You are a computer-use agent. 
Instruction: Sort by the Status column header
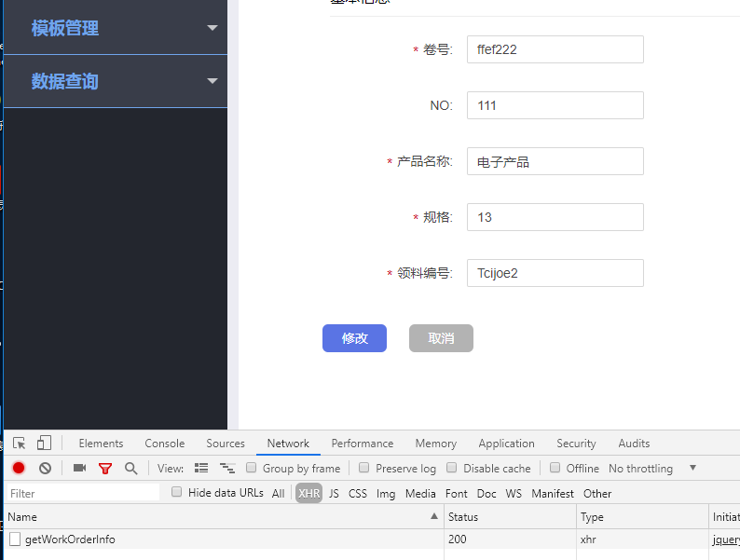(510, 516)
